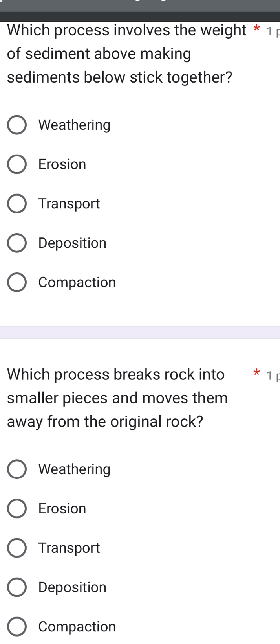Click the dark header bar at the top
Viewport: 280px width, 644px height.
tap(140, 16)
